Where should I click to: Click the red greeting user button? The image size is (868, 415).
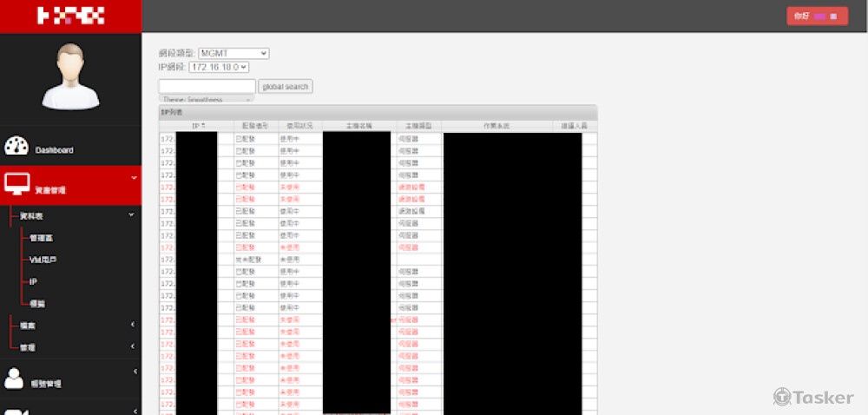(x=816, y=16)
